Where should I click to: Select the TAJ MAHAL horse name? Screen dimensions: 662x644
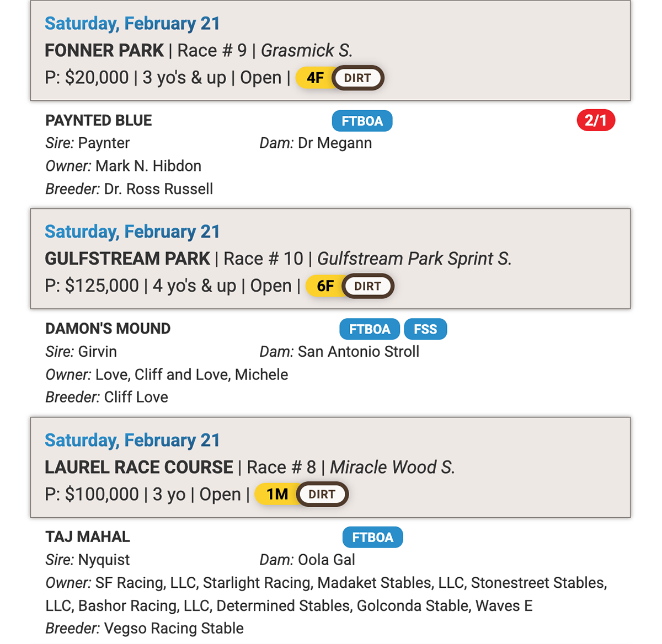pos(88,536)
